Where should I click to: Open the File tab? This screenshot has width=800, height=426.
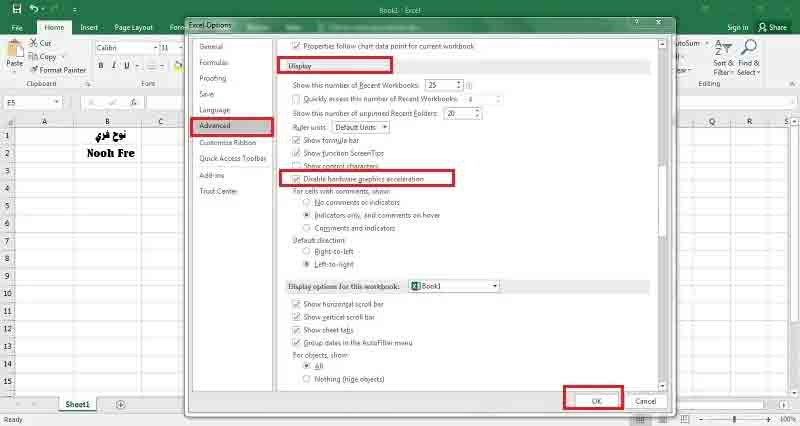[x=17, y=28]
